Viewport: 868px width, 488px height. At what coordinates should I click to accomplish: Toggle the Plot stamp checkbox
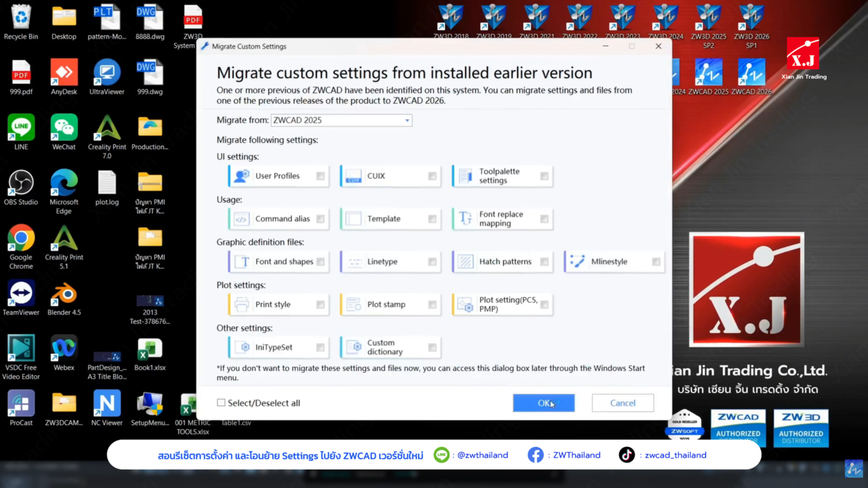pyautogui.click(x=432, y=305)
